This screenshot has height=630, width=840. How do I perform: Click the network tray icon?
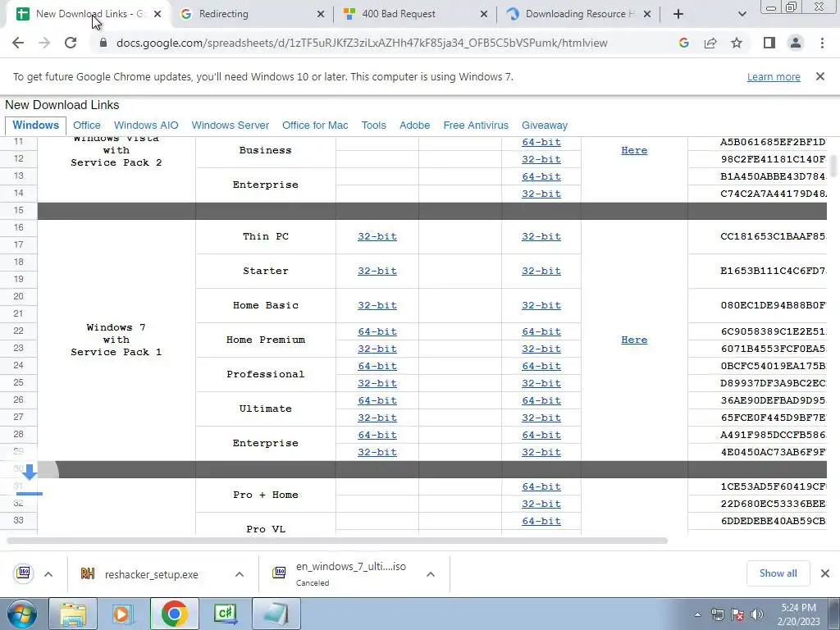point(717,614)
